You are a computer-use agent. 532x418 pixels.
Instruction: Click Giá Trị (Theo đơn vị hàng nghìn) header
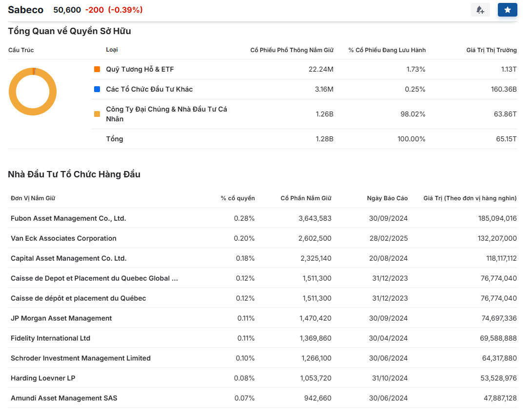click(x=470, y=198)
